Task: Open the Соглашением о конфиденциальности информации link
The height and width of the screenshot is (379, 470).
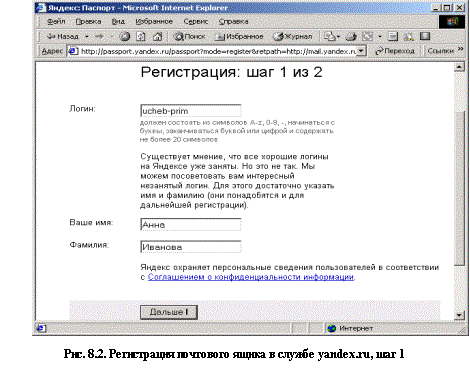Action: (251, 277)
